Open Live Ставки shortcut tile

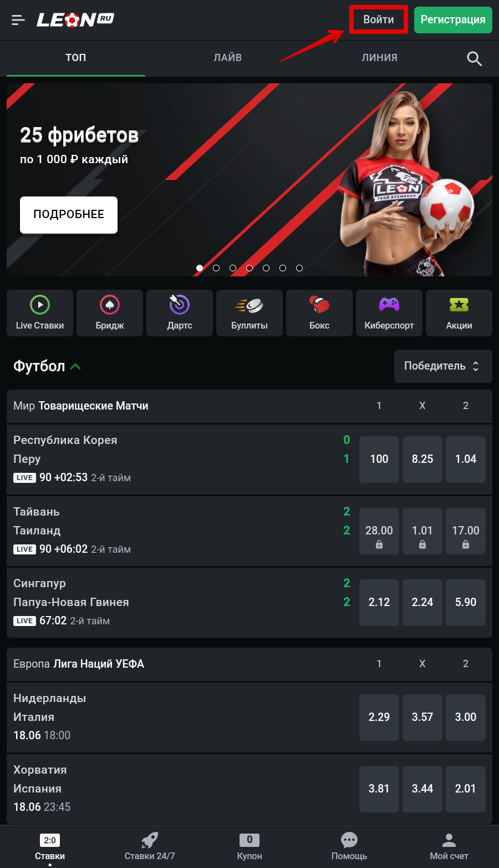40,313
